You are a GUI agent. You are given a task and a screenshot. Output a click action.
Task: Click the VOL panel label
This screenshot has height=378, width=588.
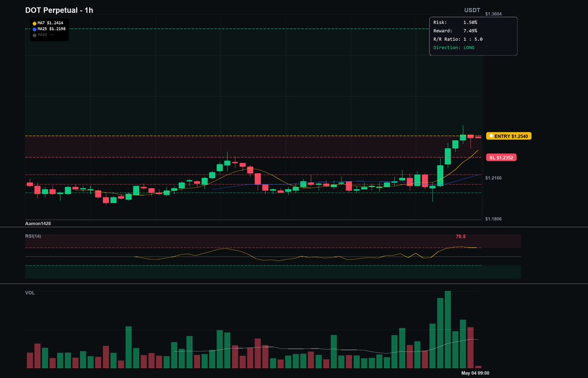pyautogui.click(x=30, y=293)
